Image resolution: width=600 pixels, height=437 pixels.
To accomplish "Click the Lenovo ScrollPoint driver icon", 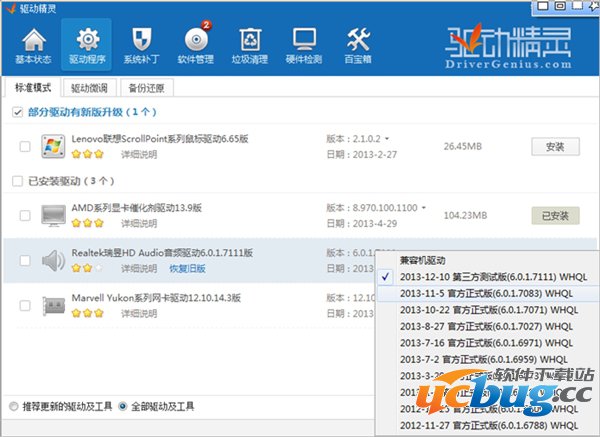I will click(53, 146).
